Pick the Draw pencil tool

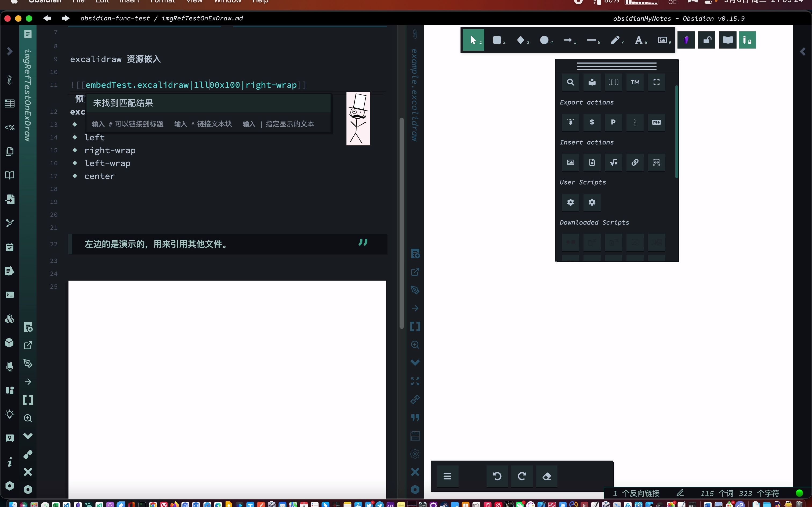[x=615, y=41]
